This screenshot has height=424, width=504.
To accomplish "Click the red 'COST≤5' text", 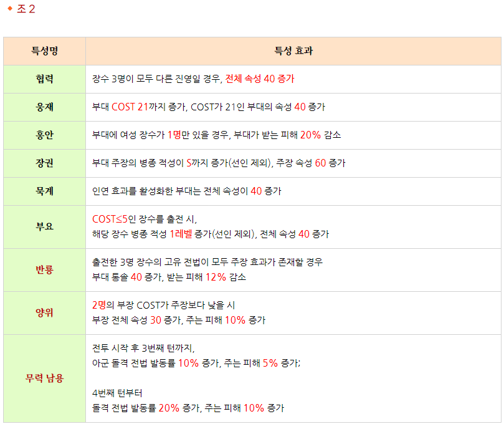I will [x=110, y=219].
